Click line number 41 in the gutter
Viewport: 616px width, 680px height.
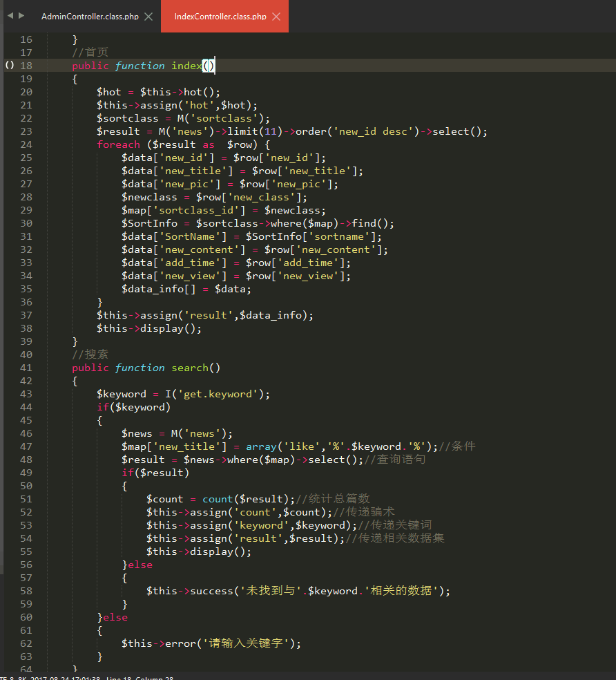point(26,368)
